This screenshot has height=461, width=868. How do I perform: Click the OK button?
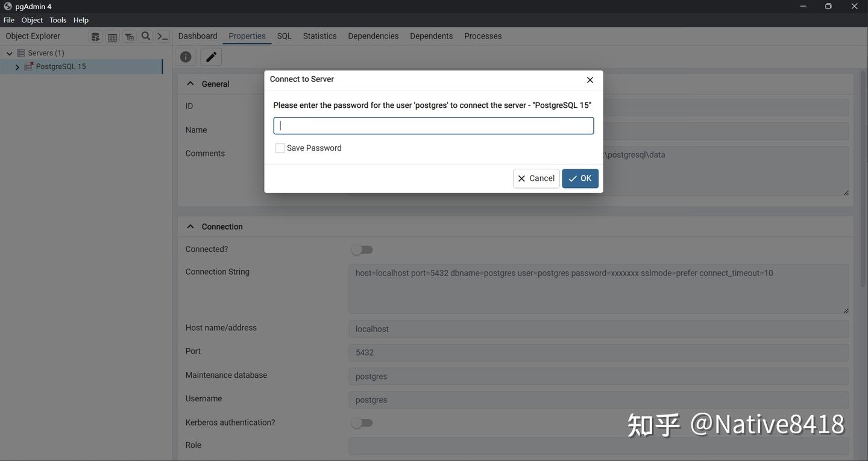(x=580, y=178)
